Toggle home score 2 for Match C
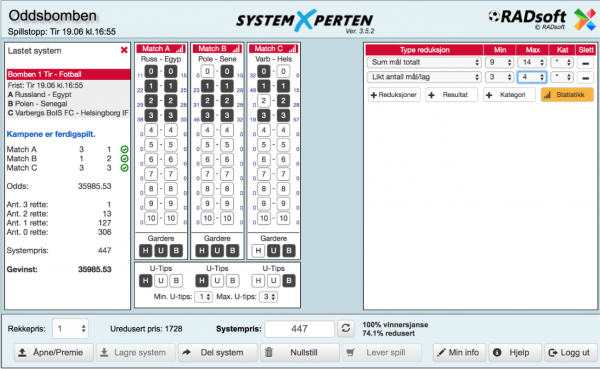600x369 pixels. tap(264, 101)
